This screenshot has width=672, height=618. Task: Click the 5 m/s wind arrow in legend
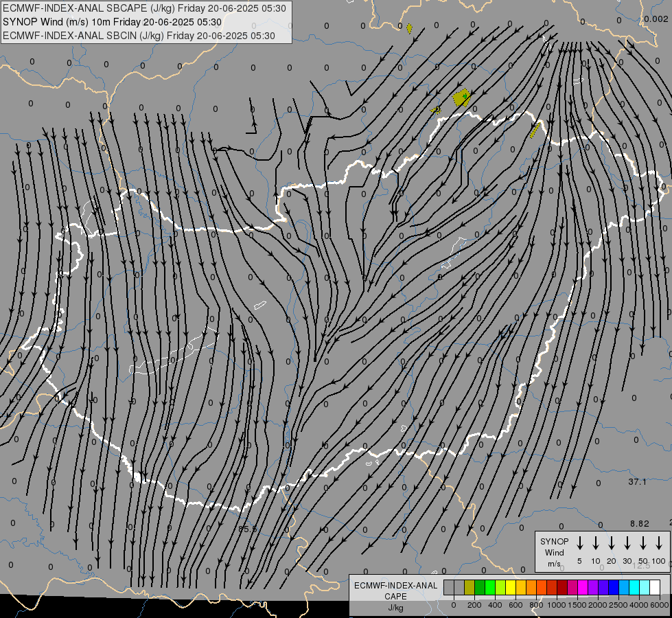[x=579, y=543]
